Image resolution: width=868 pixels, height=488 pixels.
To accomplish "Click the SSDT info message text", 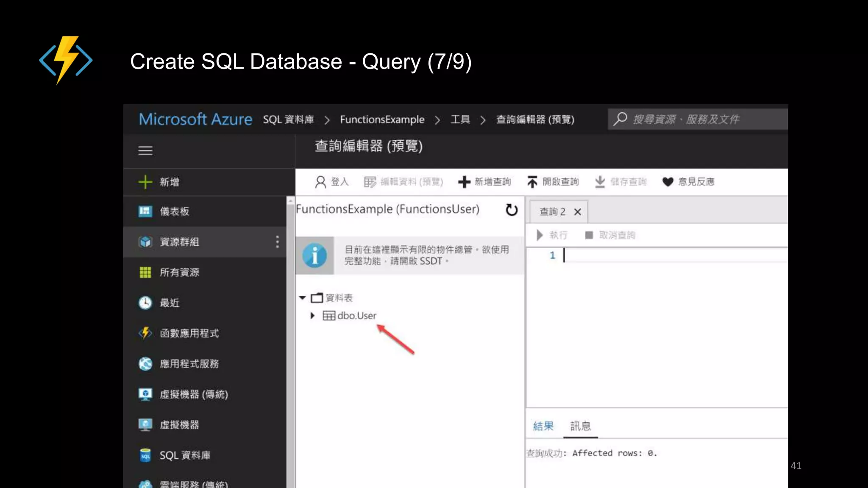I will (x=426, y=255).
